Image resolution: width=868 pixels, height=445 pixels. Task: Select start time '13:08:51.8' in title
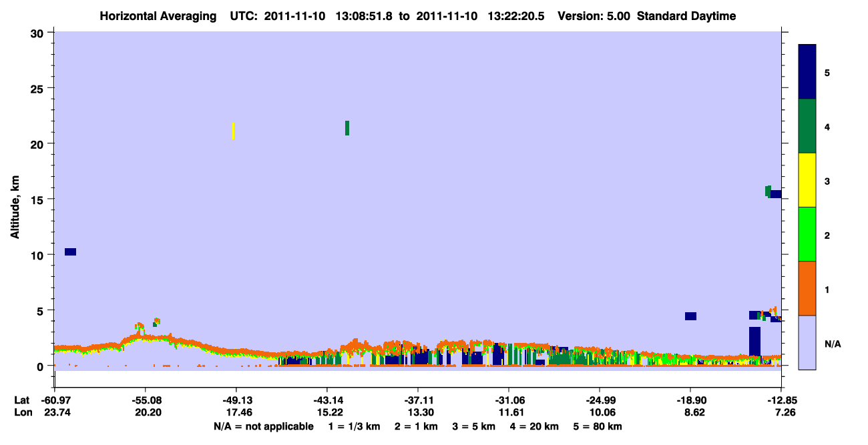point(363,16)
